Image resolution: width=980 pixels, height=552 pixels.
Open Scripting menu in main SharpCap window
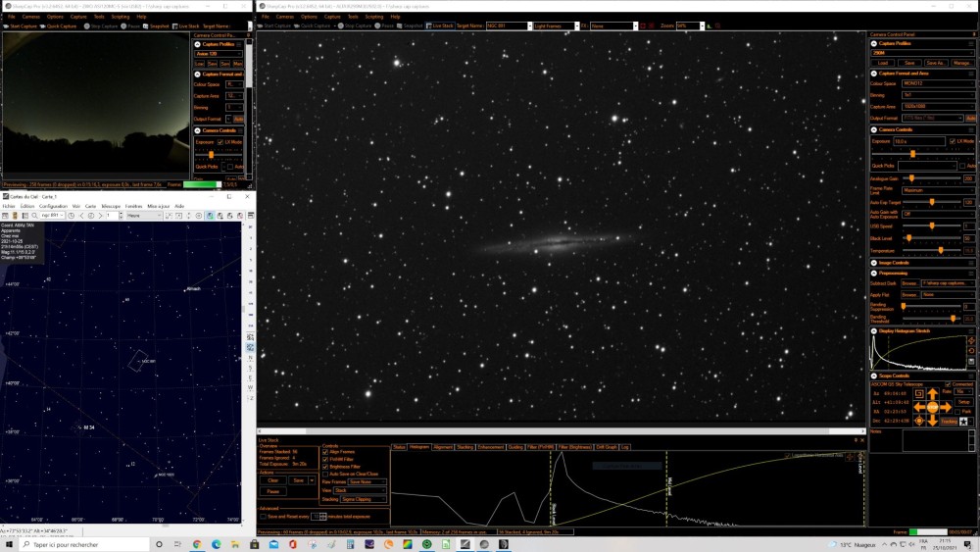pyautogui.click(x=373, y=17)
